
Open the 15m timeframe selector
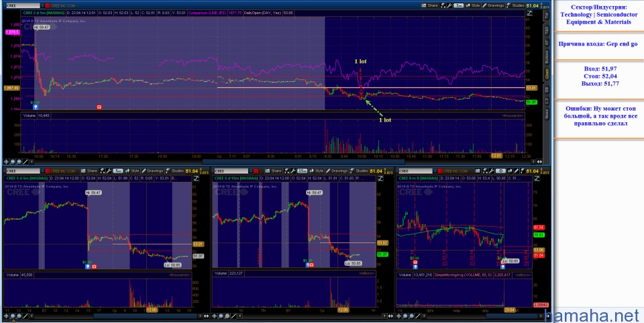(303, 171)
